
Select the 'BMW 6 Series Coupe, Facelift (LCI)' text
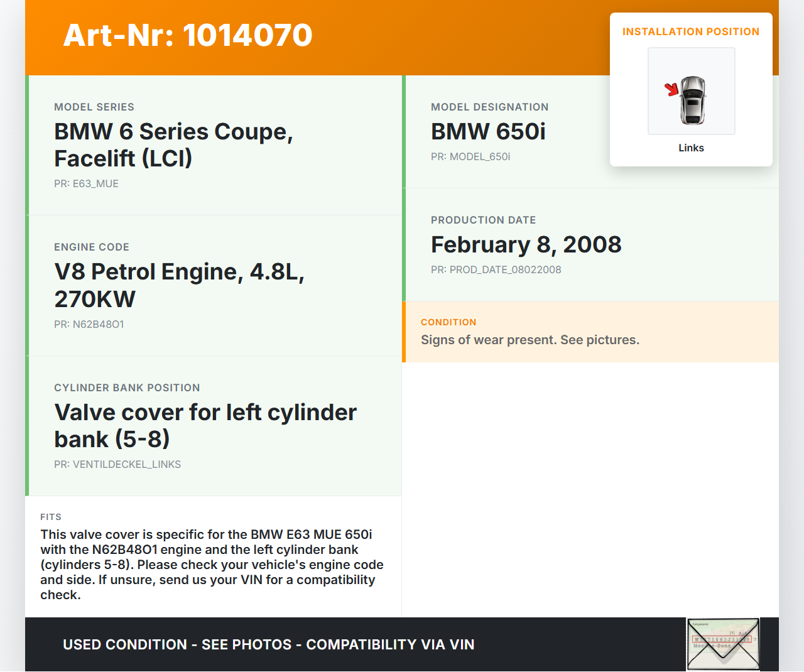pyautogui.click(x=173, y=145)
